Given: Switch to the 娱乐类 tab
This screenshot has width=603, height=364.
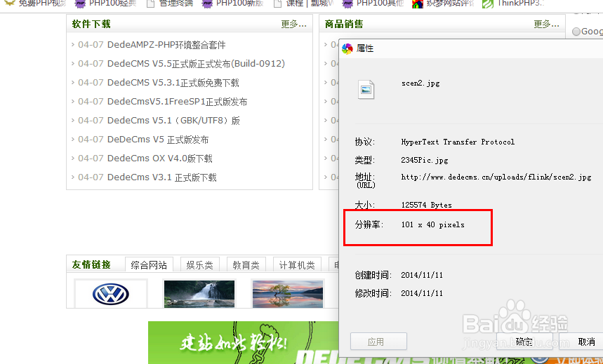Looking at the screenshot, I should [199, 265].
